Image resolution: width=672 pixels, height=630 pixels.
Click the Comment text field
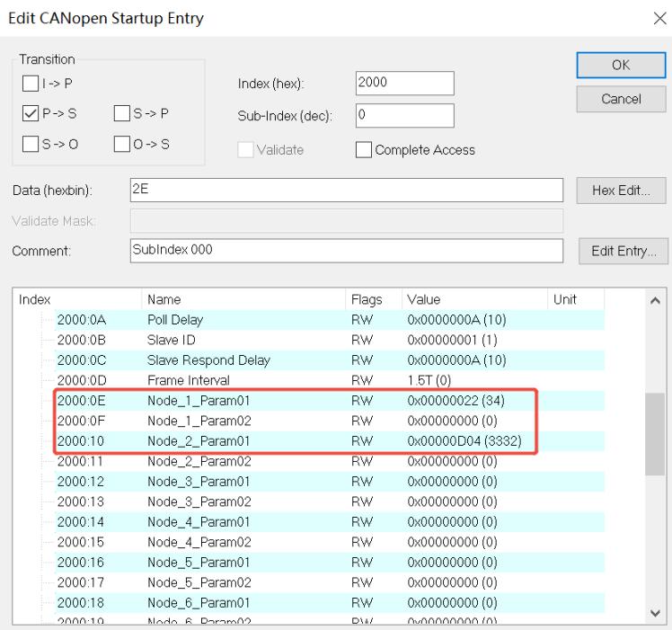tap(346, 251)
